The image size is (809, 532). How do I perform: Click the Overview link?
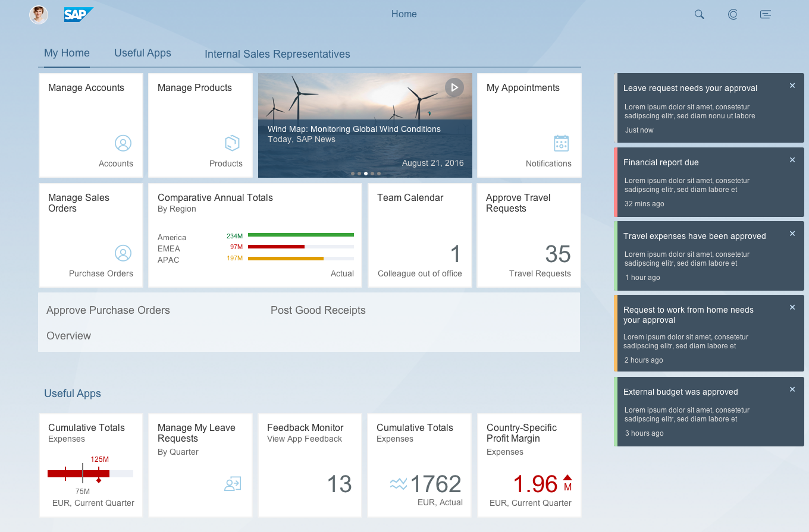point(69,336)
